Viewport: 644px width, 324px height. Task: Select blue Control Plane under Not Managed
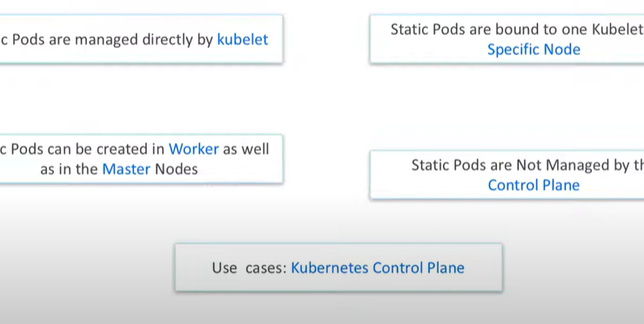[533, 185]
